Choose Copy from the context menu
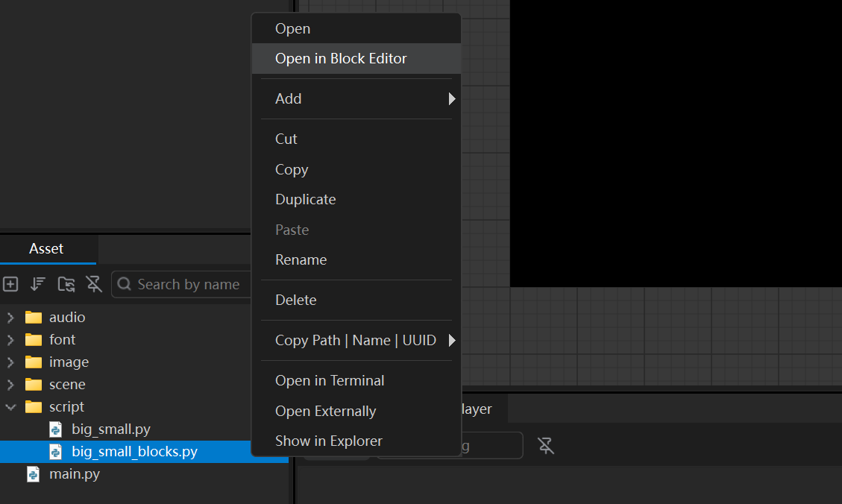 (x=356, y=169)
